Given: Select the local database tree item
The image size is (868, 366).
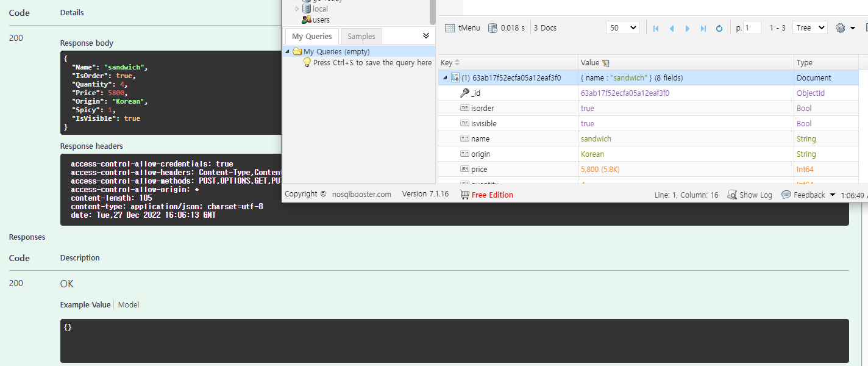Looking at the screenshot, I should [320, 9].
